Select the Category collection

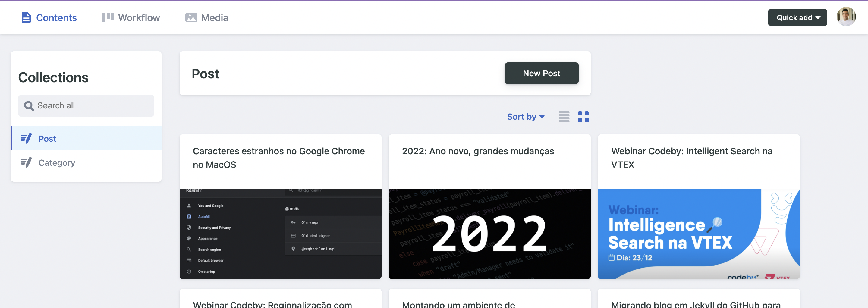57,163
